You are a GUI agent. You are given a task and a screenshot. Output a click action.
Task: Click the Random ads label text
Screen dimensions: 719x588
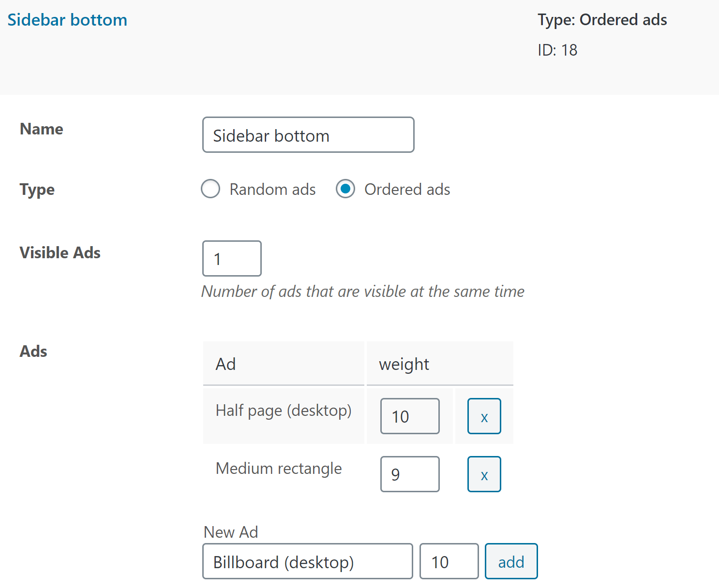[272, 189]
